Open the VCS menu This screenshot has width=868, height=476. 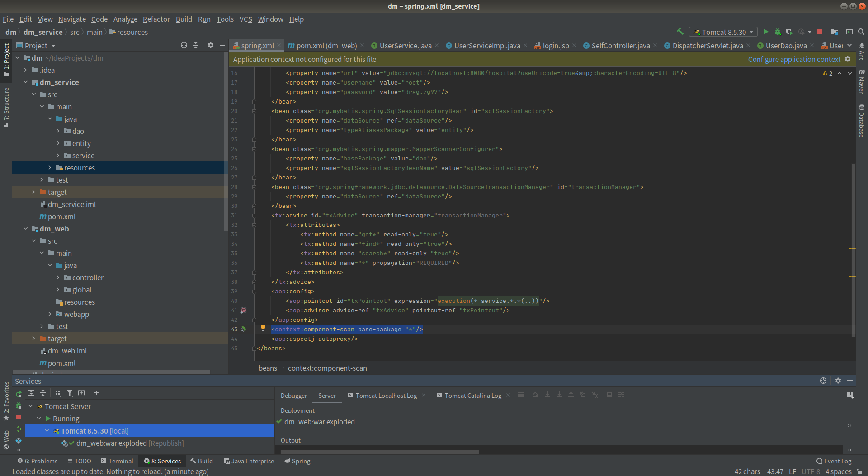click(x=245, y=19)
